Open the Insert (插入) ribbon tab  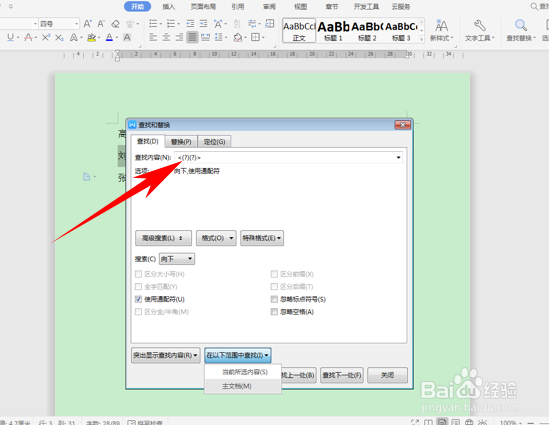169,7
